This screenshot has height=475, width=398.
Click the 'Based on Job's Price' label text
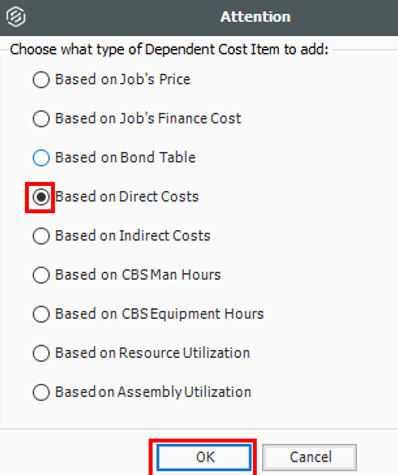coord(123,80)
